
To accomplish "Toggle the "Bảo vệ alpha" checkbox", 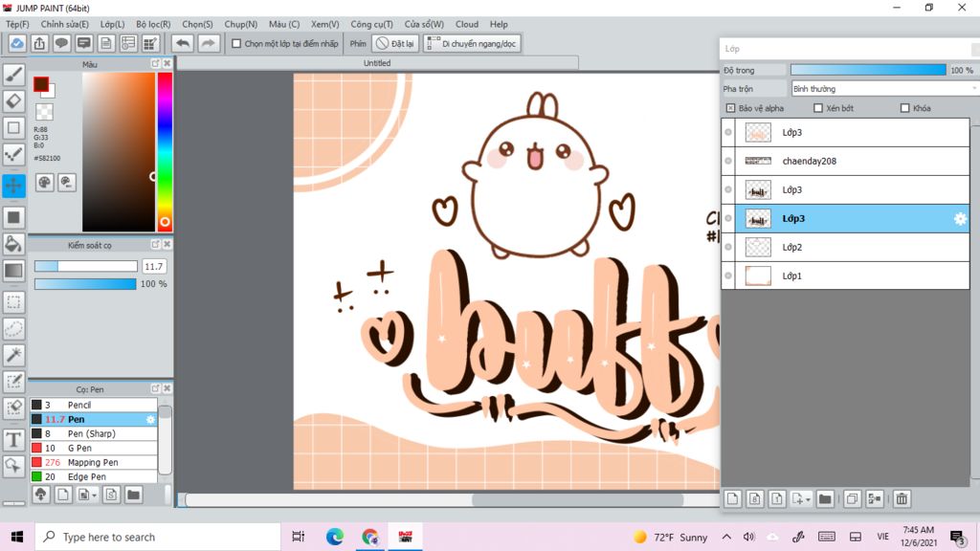I will point(730,108).
